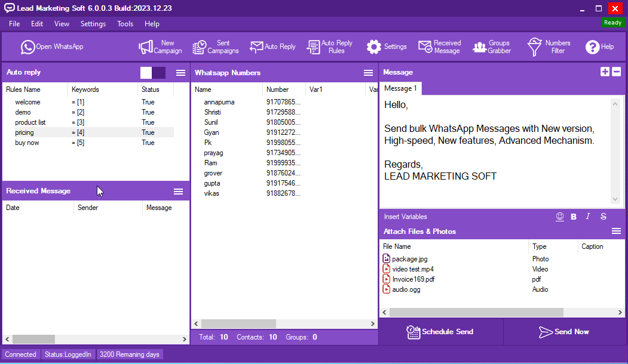The image size is (628, 364).
Task: Open Help from the toolbar
Action: click(x=599, y=47)
